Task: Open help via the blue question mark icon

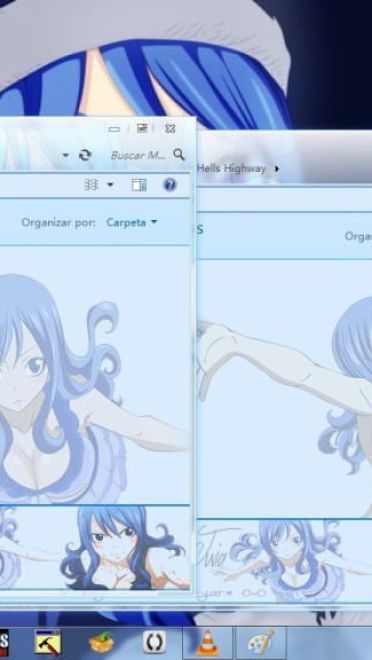Action: click(x=170, y=184)
